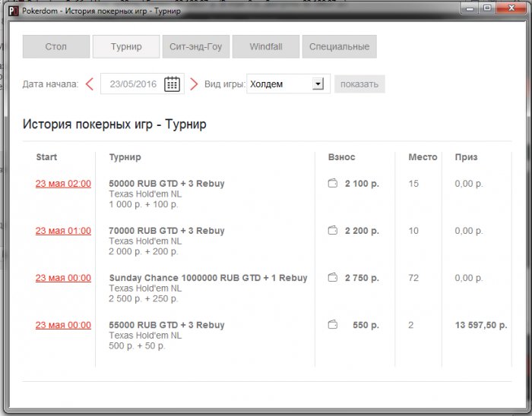Maximize the Pokerdom window
This screenshot has height=416, width=532.
click(x=487, y=8)
